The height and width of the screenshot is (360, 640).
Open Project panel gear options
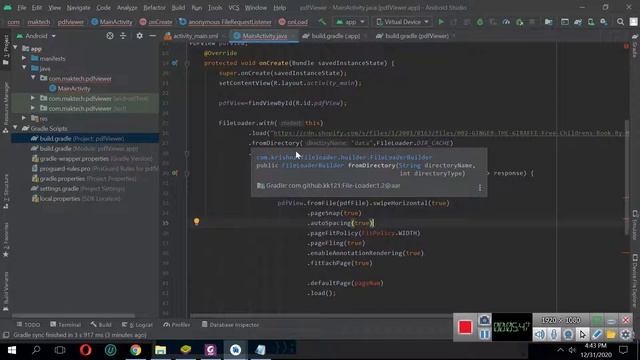(x=140, y=36)
